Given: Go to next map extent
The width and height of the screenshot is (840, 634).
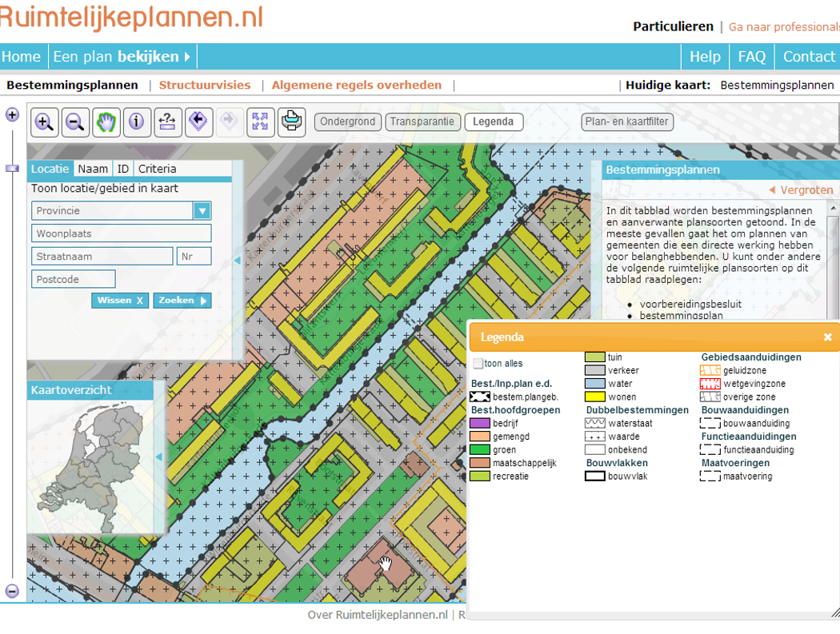Looking at the screenshot, I should (230, 122).
